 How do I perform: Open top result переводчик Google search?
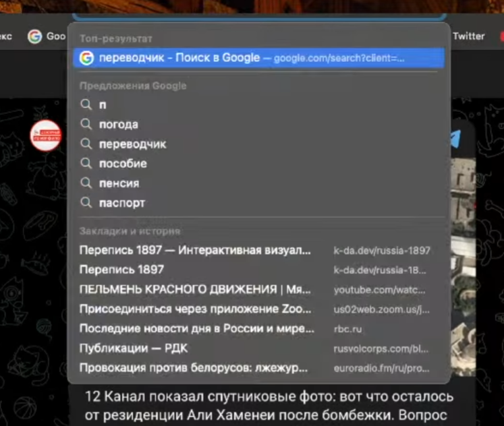coord(259,58)
